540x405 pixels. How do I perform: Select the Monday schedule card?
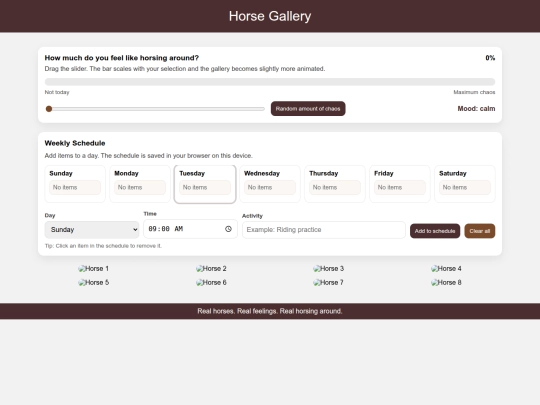pos(140,184)
